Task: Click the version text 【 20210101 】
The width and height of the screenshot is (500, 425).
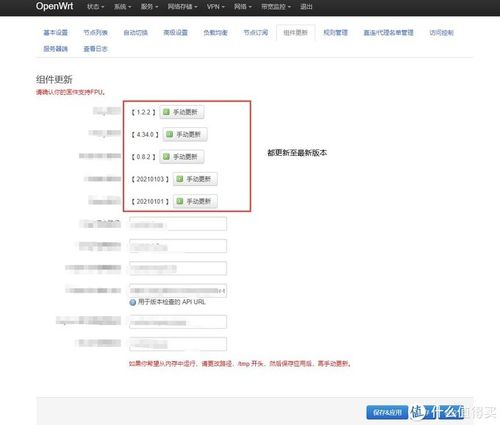Action: point(150,202)
